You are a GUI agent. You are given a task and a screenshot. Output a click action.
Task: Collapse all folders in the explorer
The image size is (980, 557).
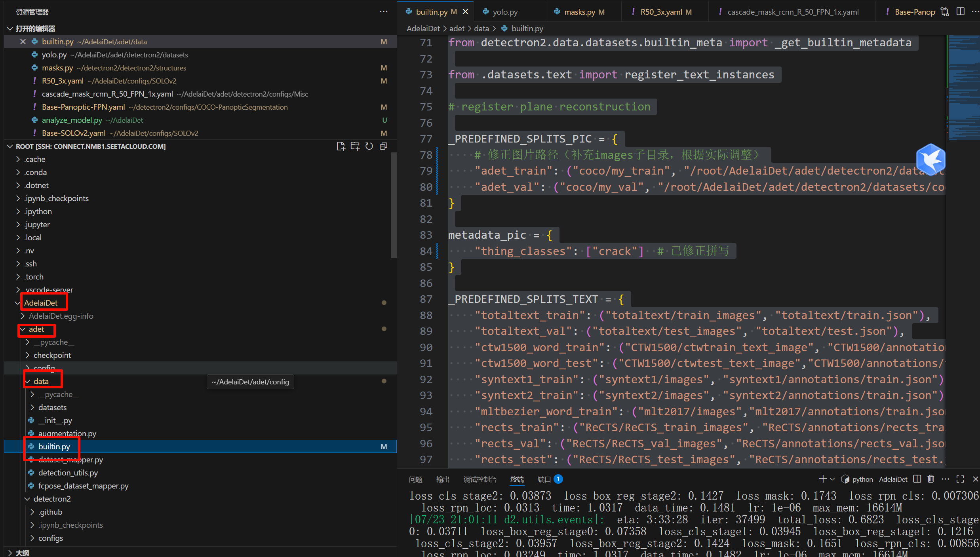click(x=383, y=146)
